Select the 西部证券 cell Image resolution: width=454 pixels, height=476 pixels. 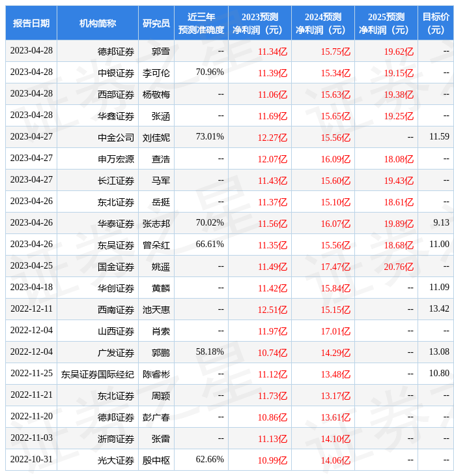pos(116,95)
